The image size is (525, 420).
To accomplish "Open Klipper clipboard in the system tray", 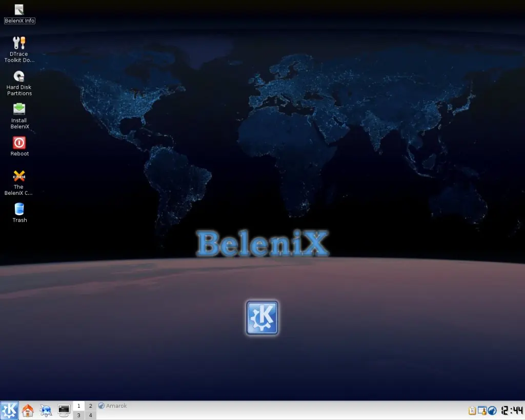I will click(472, 411).
